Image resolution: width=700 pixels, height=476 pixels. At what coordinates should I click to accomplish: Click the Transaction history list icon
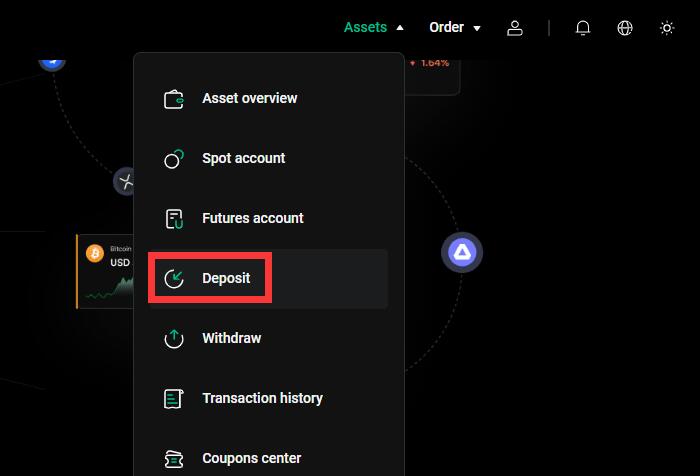174,399
